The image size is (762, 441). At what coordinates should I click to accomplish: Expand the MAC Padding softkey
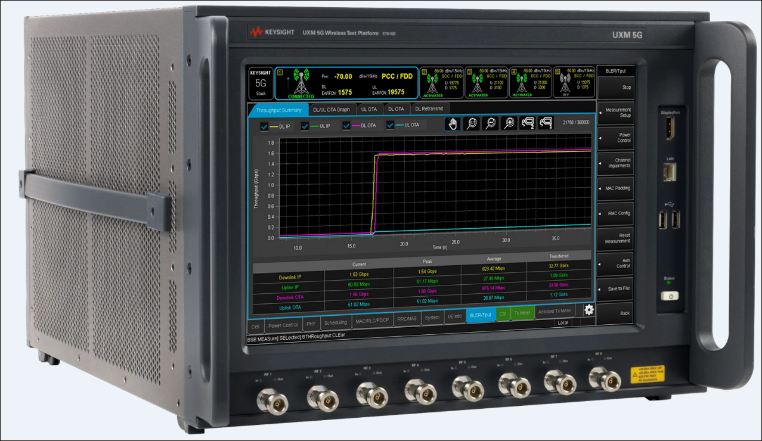point(616,188)
